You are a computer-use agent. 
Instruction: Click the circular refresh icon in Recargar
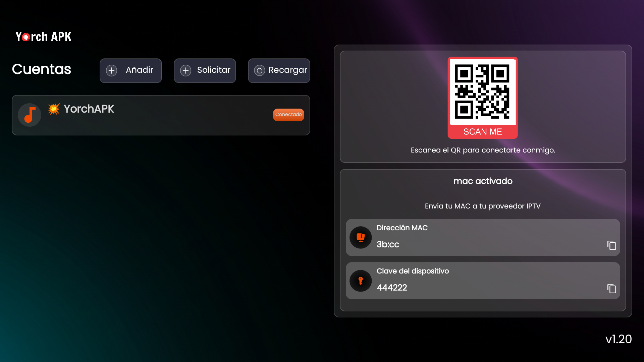click(x=259, y=70)
